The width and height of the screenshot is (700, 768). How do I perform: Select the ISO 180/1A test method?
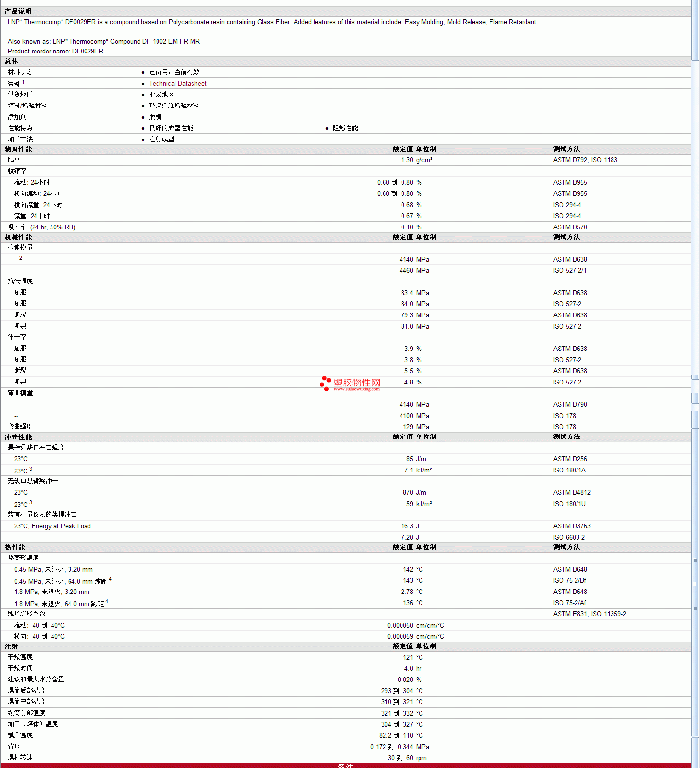(569, 470)
